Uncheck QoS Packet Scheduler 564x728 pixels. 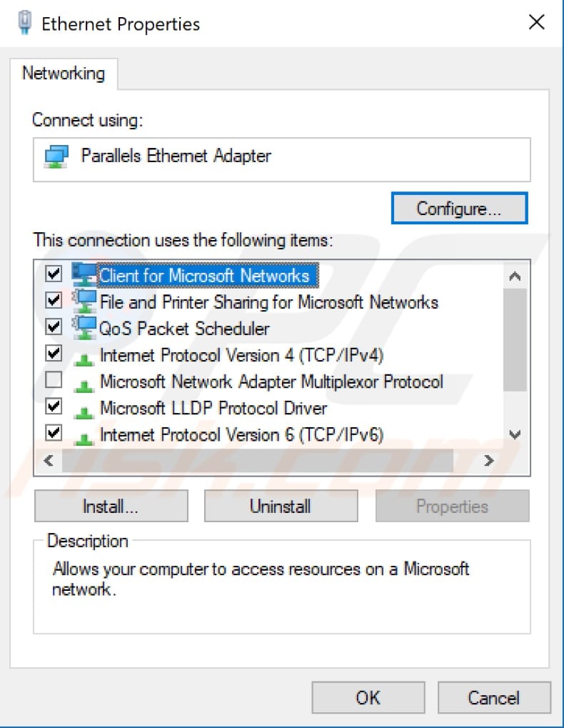[x=54, y=328]
